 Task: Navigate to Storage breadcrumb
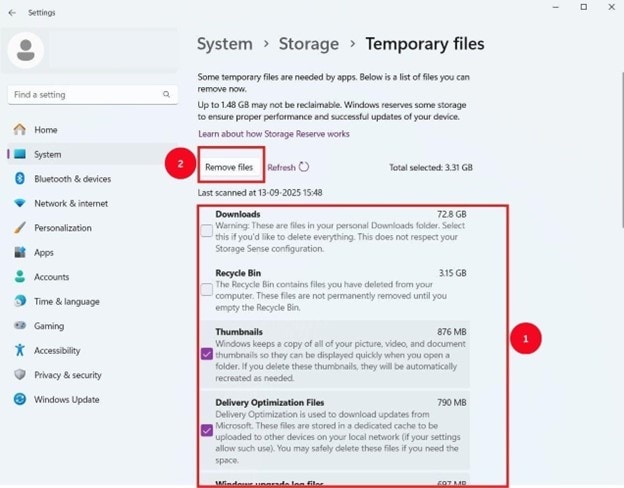309,44
